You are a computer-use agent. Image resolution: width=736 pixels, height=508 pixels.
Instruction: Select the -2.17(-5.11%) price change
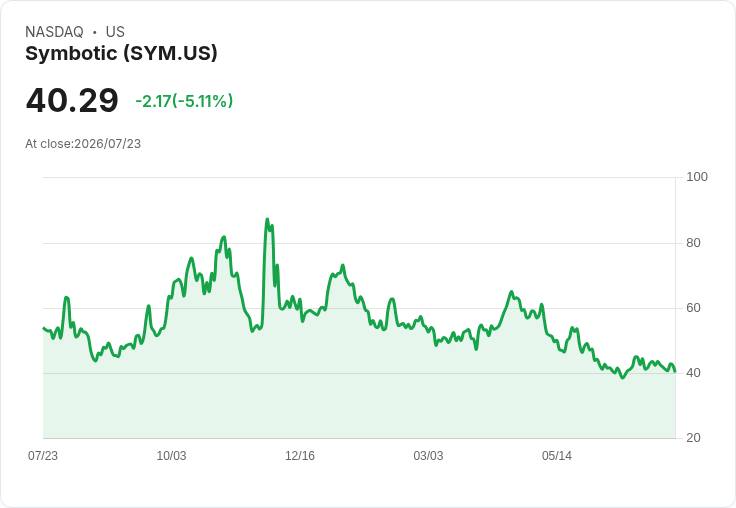[x=184, y=101]
